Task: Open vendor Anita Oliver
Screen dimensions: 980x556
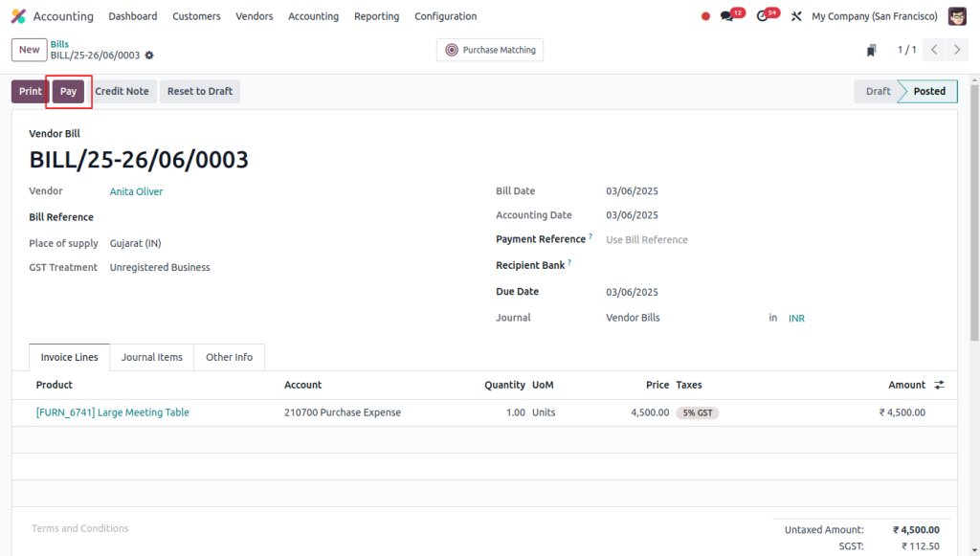Action: coord(136,190)
